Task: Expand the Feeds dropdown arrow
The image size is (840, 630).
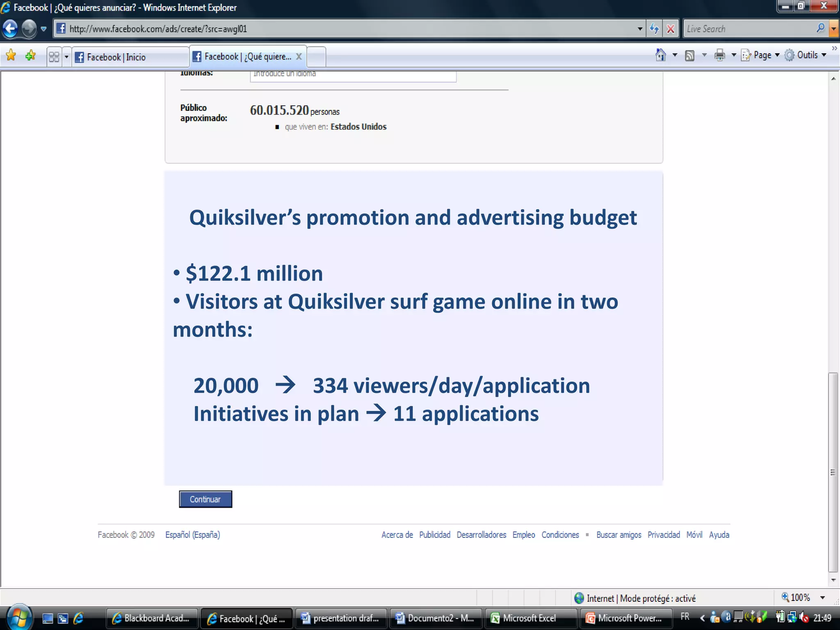Action: click(x=704, y=55)
